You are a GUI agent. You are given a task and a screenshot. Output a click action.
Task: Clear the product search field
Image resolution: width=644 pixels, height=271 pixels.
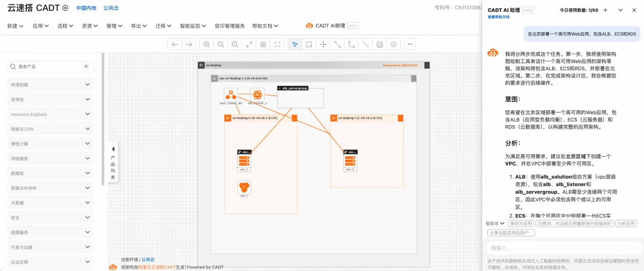click(86, 66)
